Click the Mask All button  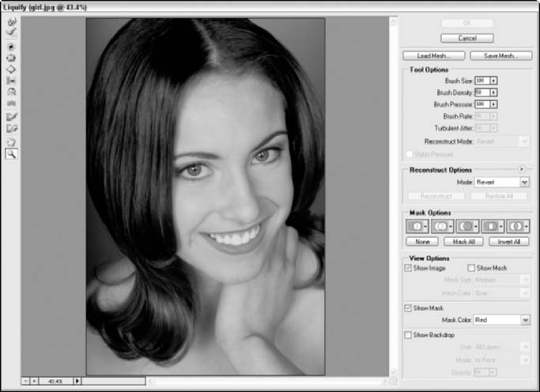click(x=464, y=241)
